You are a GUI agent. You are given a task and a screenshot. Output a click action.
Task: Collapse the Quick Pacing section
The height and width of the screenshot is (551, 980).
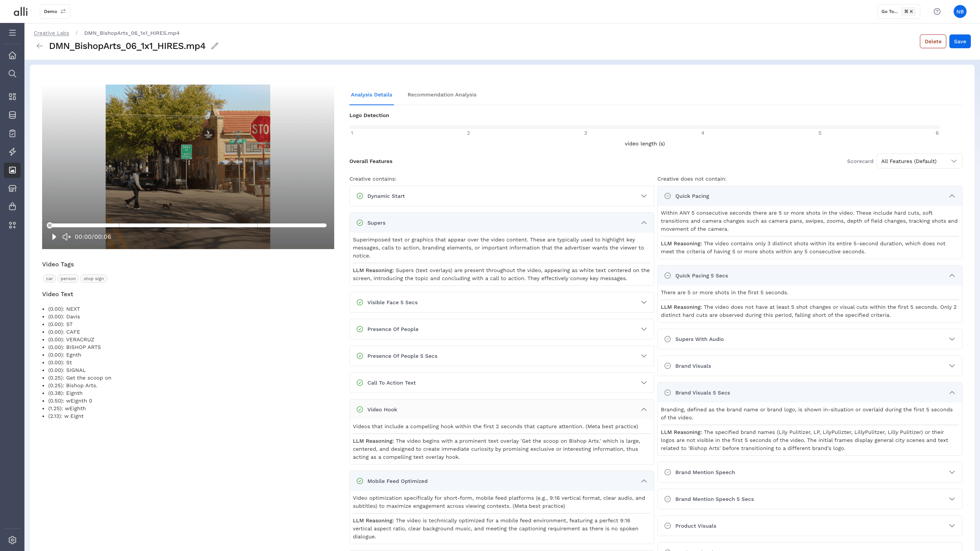tap(810, 196)
